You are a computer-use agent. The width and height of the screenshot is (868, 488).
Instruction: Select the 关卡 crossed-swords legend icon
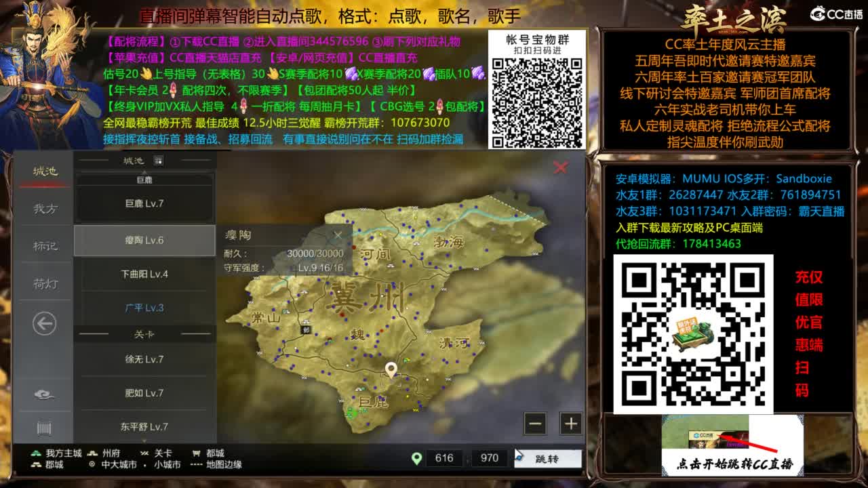pyautogui.click(x=144, y=451)
